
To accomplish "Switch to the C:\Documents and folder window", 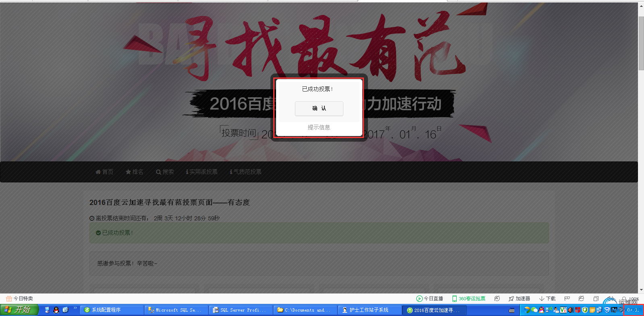I will click(x=305, y=310).
